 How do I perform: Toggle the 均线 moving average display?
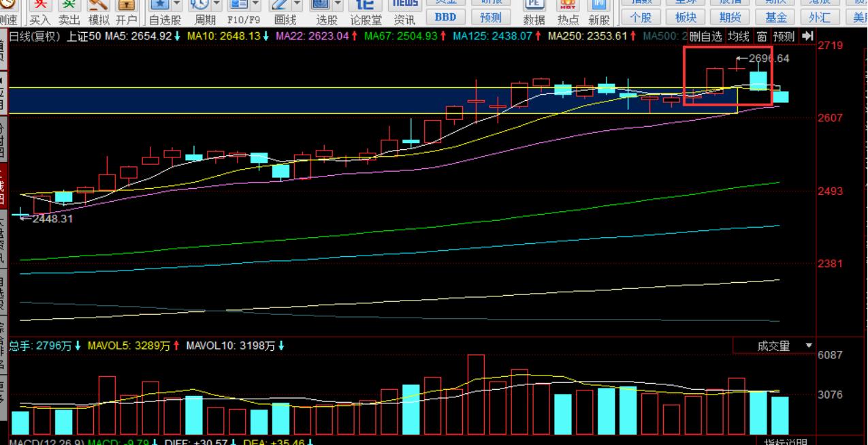point(738,36)
